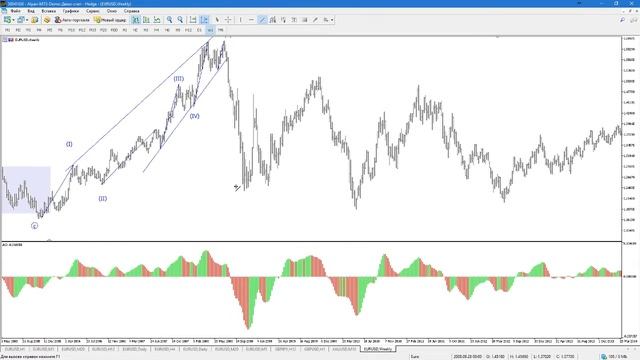
Task: Set timeframe to D1
Action: pyautogui.click(x=199, y=30)
